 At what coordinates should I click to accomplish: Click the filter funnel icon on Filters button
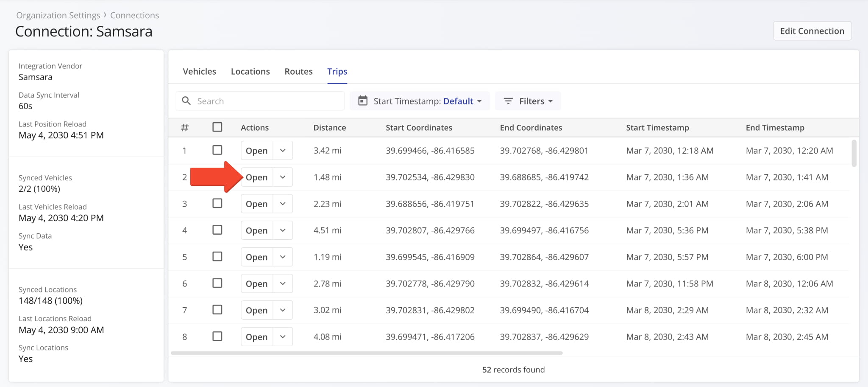[x=508, y=101]
